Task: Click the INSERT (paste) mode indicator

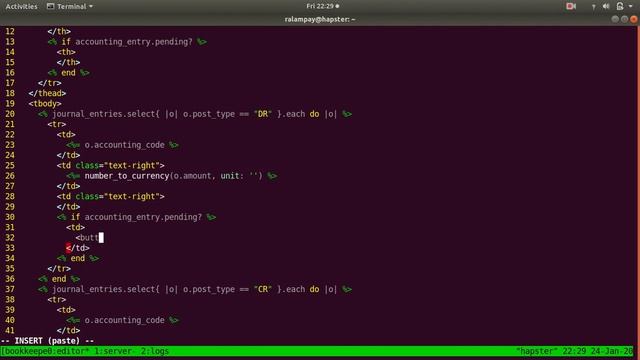Action: pos(47,340)
